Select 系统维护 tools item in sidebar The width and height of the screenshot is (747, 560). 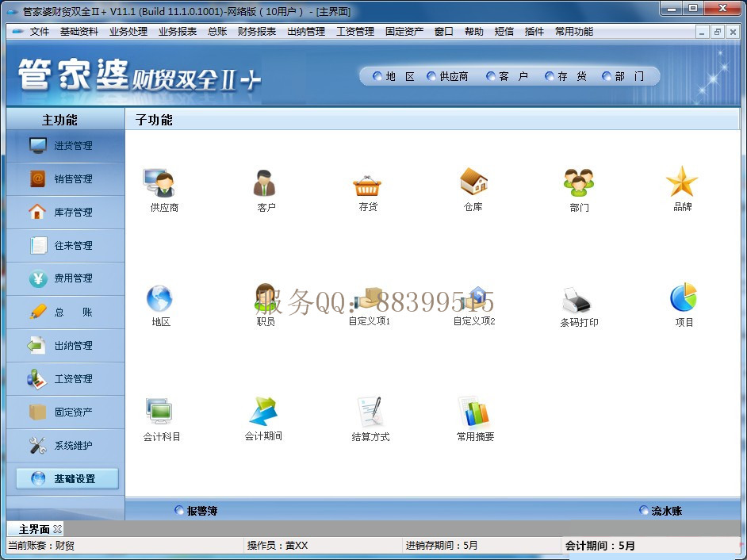point(66,445)
